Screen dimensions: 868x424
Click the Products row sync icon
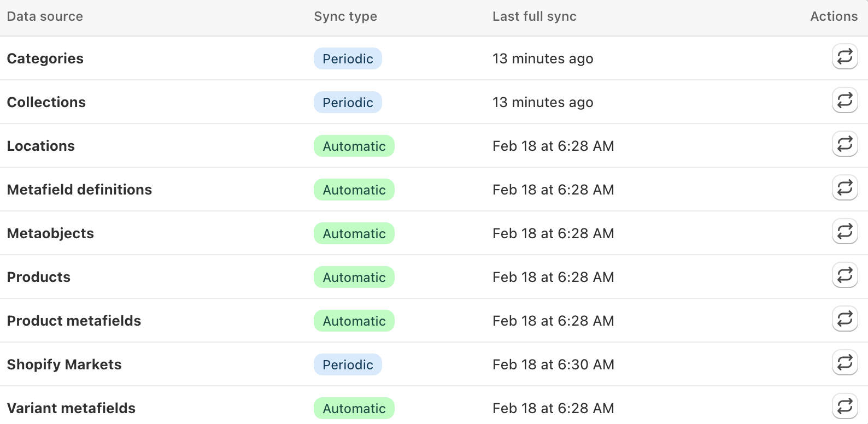844,275
